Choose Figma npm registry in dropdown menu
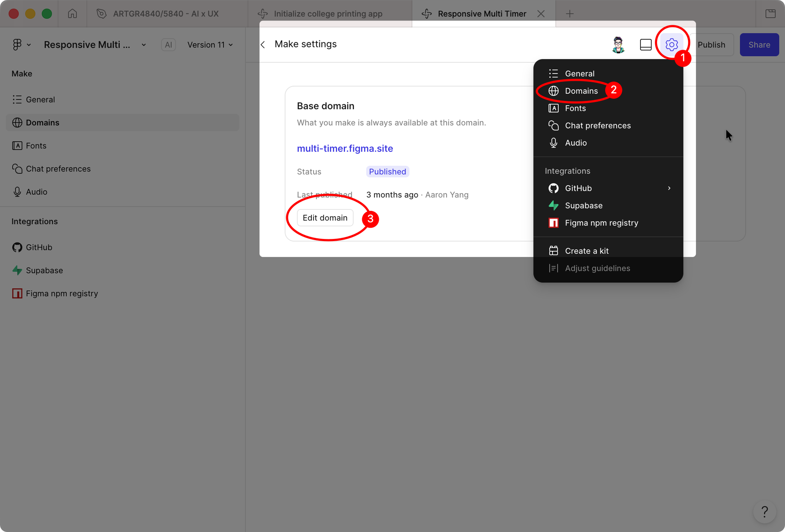This screenshot has height=532, width=785. click(608, 223)
